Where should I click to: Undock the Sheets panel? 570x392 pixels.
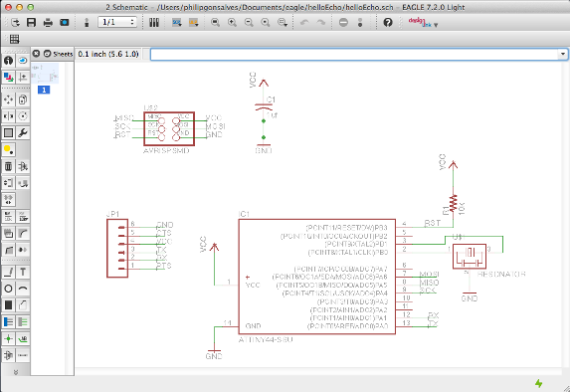pyautogui.click(x=48, y=54)
